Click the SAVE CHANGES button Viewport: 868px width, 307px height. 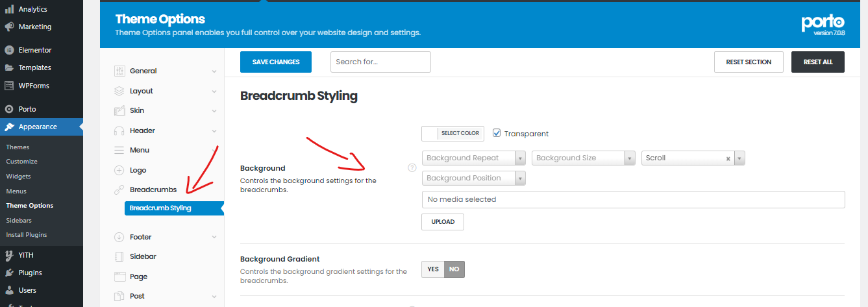coord(276,62)
